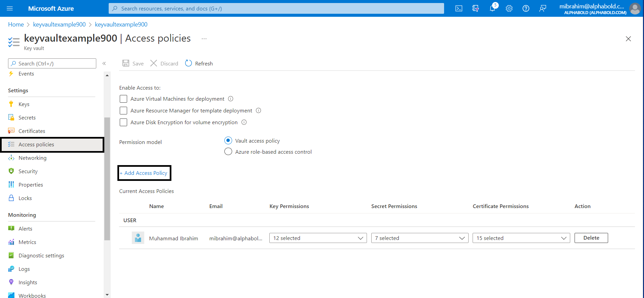644x298 pixels.
Task: Click info icon for Azure Resource Manager
Action: tap(259, 110)
